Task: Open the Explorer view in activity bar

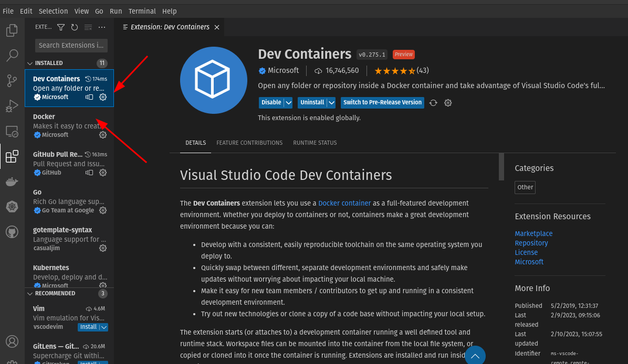Action: [x=12, y=30]
